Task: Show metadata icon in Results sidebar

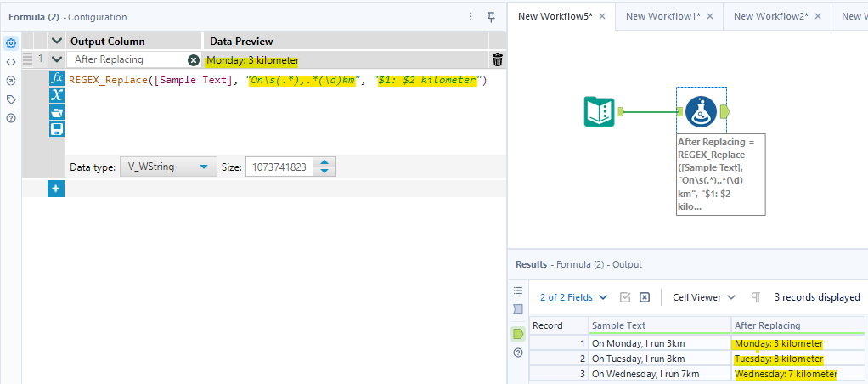Action: click(518, 308)
